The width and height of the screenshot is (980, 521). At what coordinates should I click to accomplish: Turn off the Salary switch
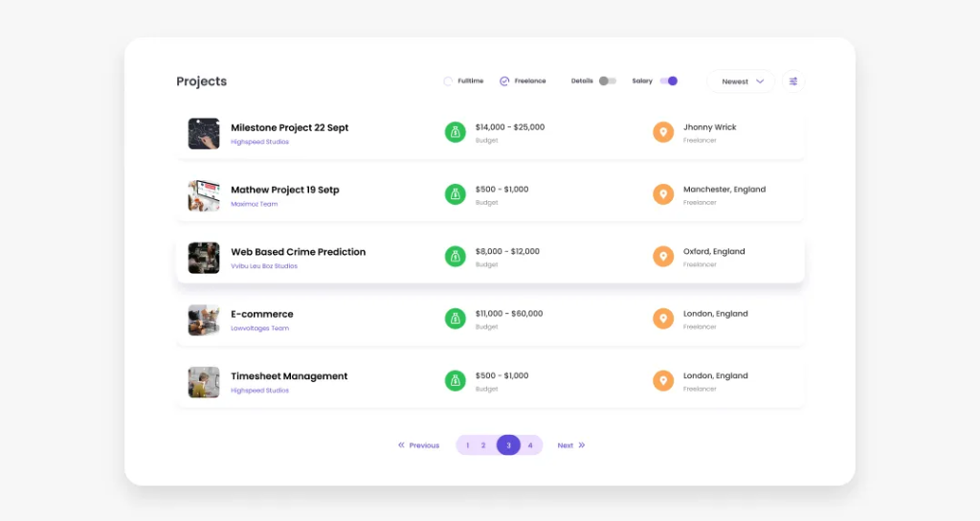669,80
